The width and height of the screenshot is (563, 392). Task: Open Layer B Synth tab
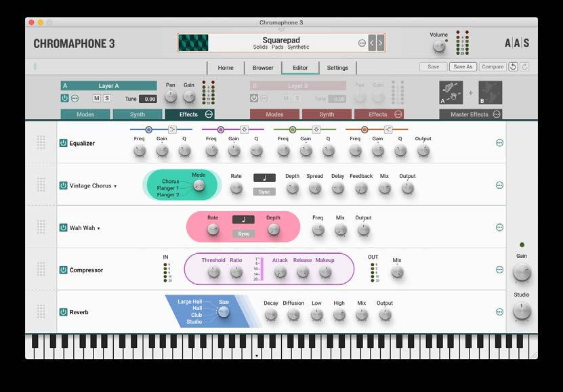(x=327, y=114)
